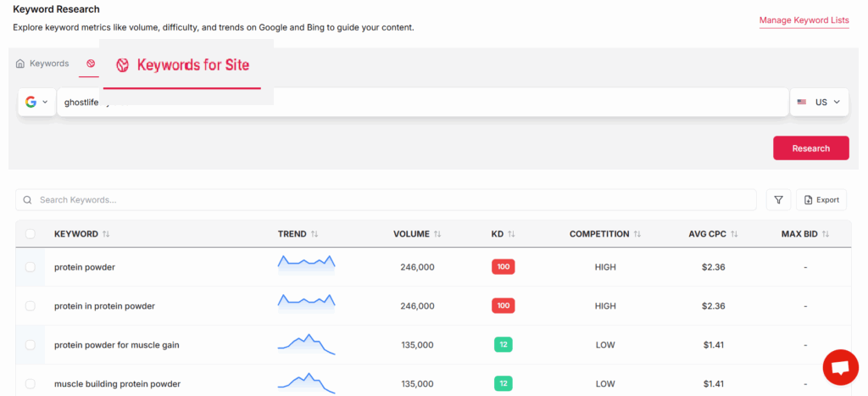Click KD 12 badge for muscle building protein powder

(504, 383)
